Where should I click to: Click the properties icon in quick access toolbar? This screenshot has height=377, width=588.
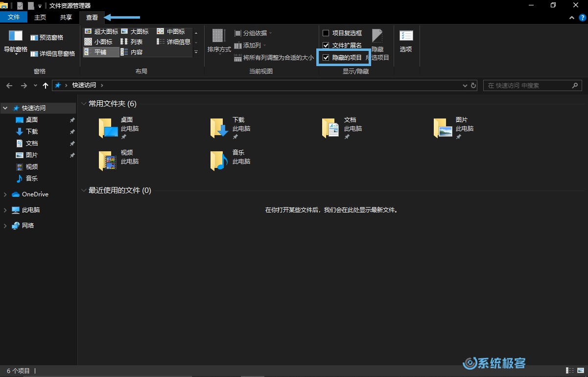(x=20, y=6)
